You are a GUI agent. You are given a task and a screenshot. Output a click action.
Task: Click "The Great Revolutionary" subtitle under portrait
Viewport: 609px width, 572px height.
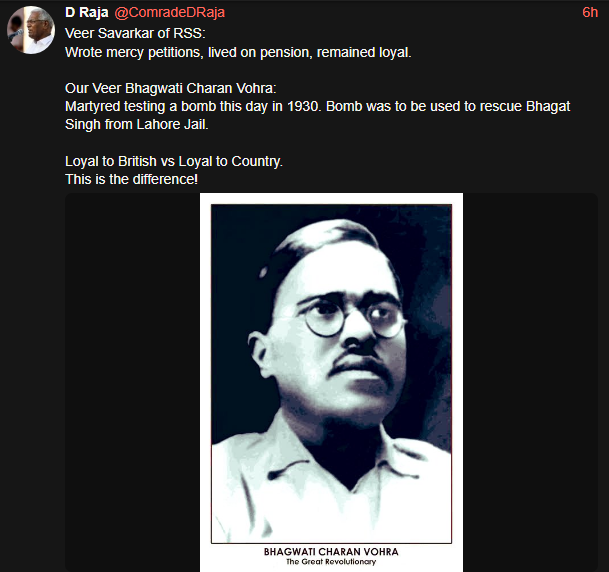click(331, 562)
